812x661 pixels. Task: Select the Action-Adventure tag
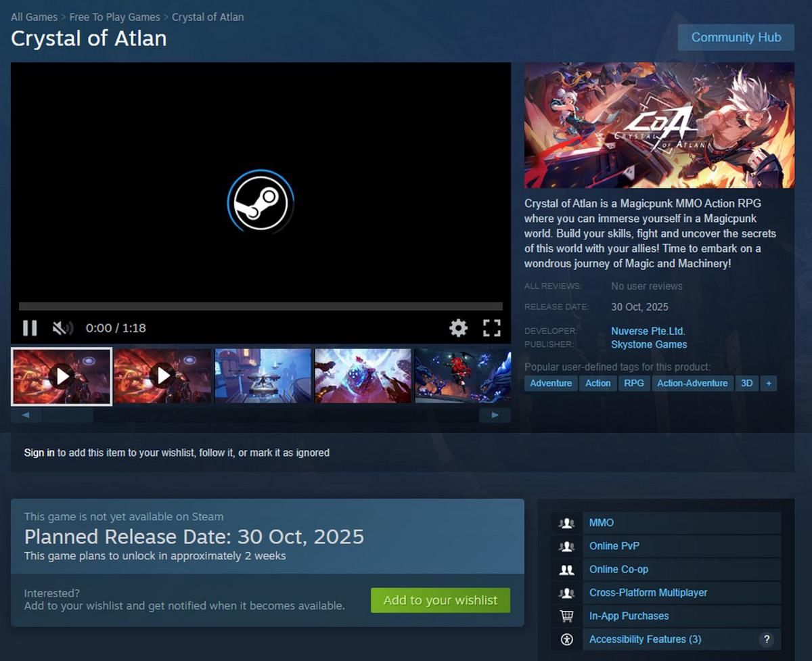[x=692, y=383]
